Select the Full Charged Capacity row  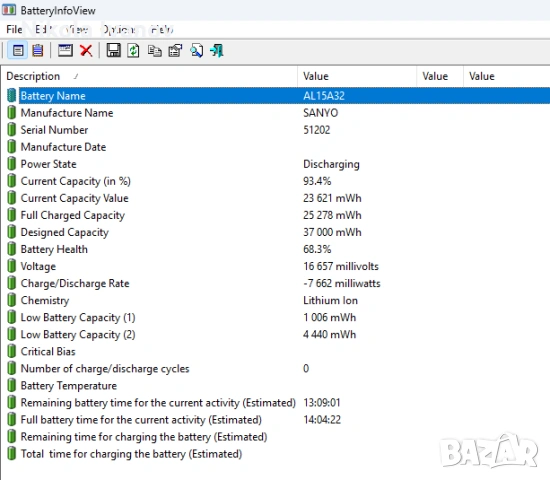coord(277,215)
